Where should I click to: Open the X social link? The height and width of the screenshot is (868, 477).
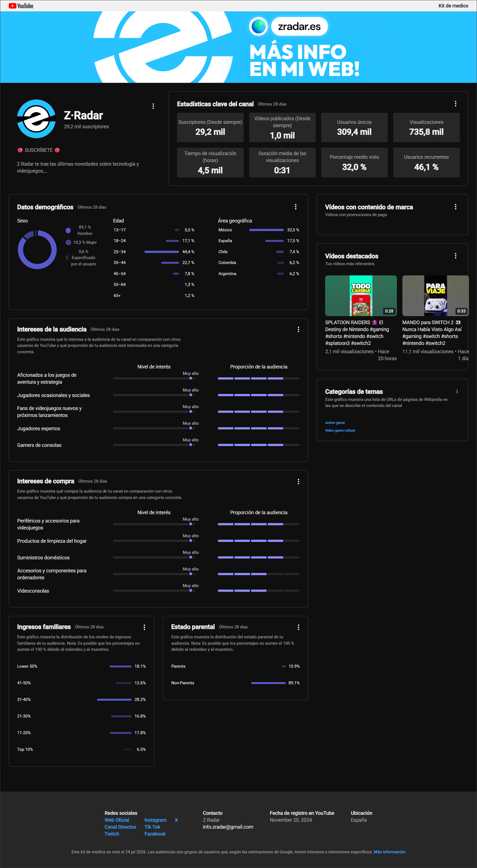click(x=176, y=820)
